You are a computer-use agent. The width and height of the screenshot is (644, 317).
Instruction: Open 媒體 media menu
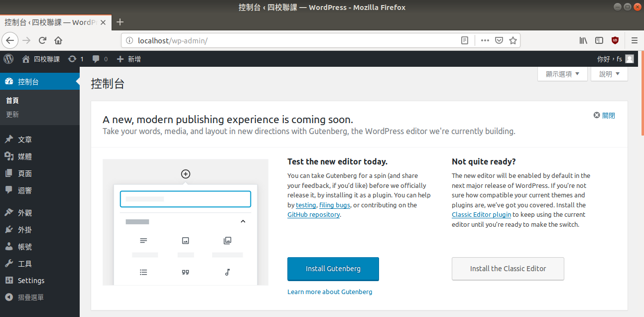[40, 157]
